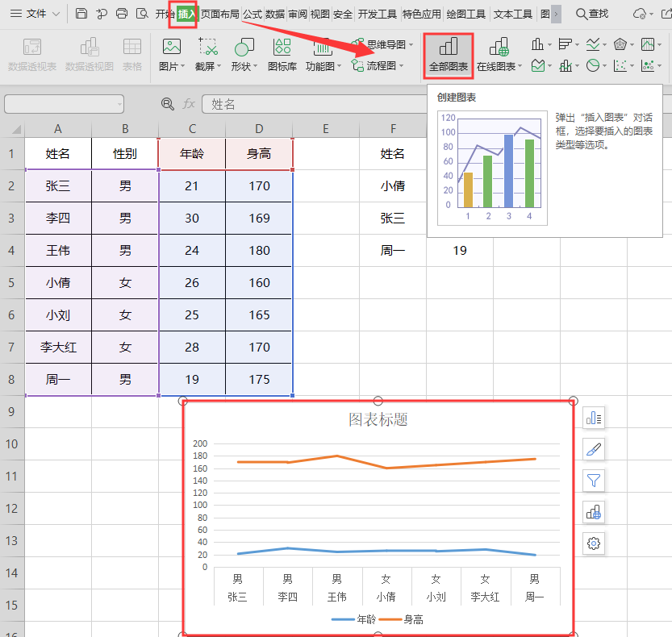
Task: Switch to the 页面布局 tab
Action: point(220,15)
